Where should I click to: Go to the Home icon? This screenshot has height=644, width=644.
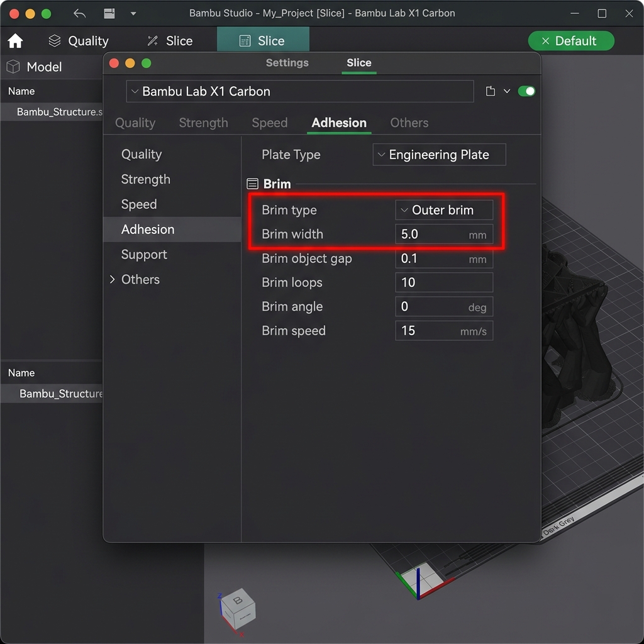15,41
